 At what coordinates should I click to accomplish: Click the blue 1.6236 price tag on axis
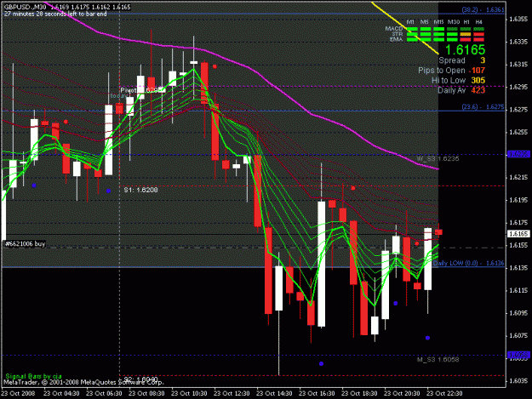tap(518, 154)
